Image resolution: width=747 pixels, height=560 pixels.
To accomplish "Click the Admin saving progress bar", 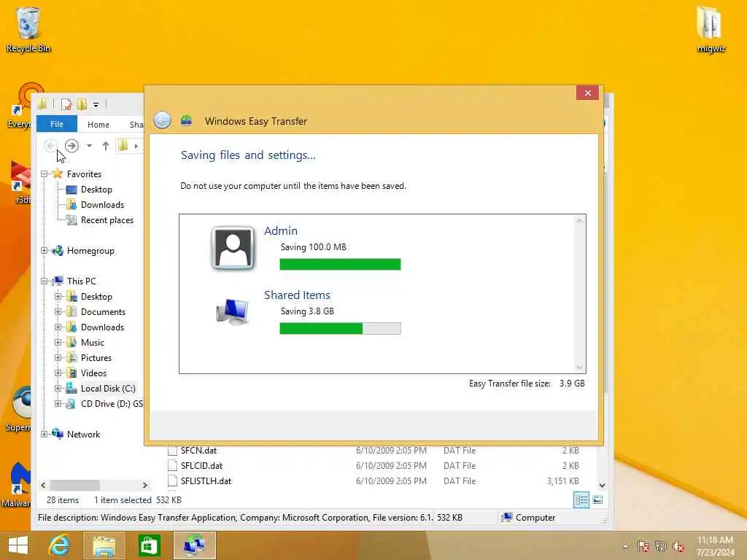I will pos(340,264).
